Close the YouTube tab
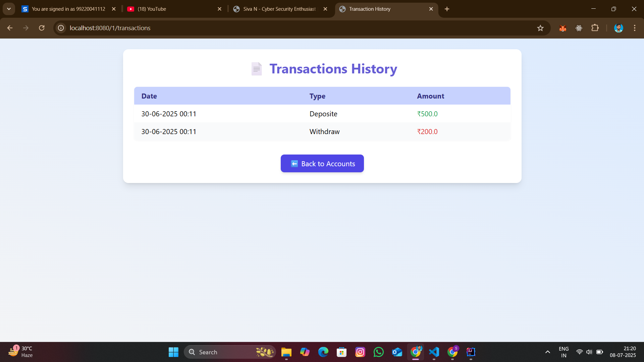The height and width of the screenshot is (362, 644). coord(219,9)
